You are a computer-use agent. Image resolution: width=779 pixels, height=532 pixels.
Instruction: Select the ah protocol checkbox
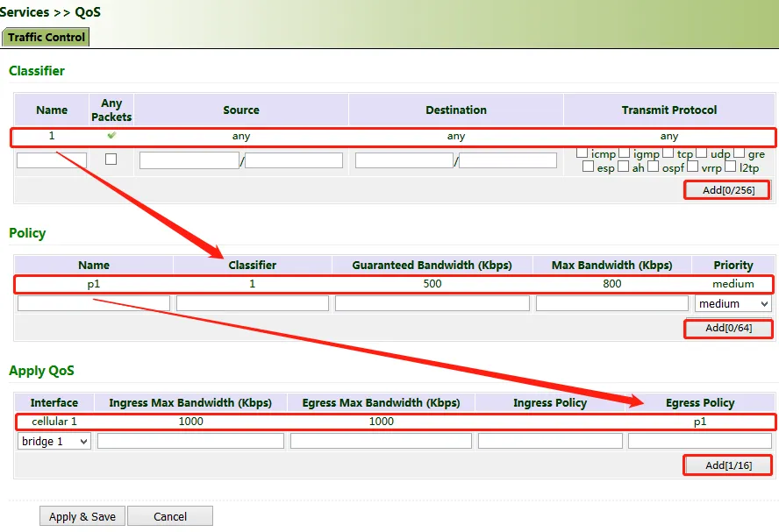[x=623, y=167]
